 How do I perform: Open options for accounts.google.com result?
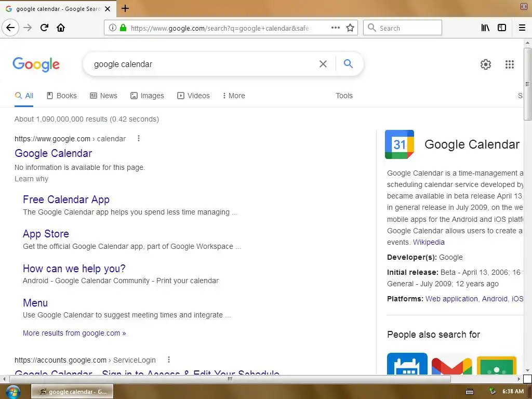click(169, 360)
